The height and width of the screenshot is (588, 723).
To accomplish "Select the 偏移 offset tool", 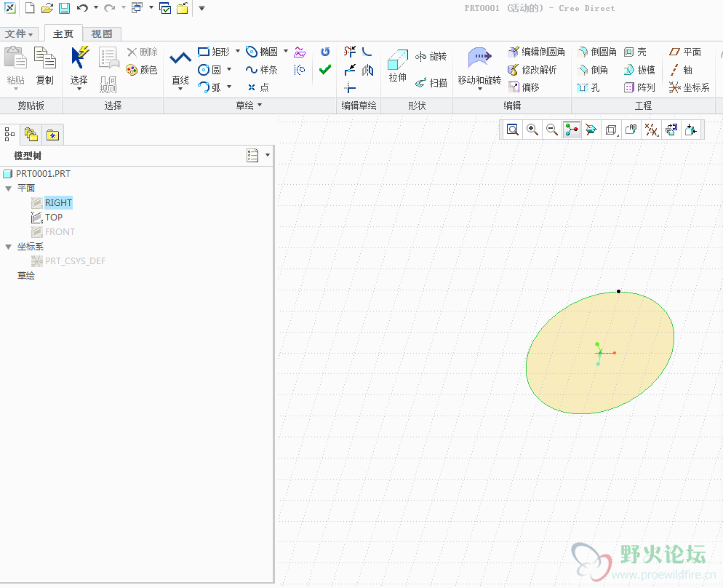I will point(524,87).
